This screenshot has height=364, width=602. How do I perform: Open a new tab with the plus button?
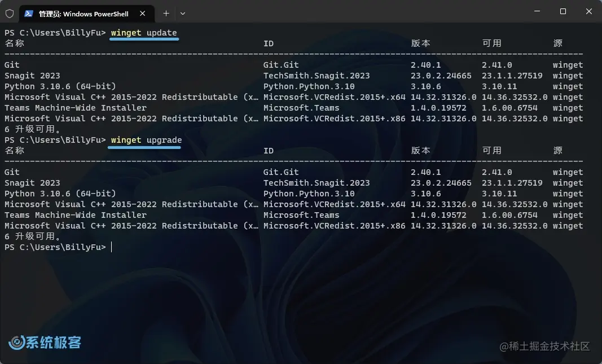coord(166,14)
